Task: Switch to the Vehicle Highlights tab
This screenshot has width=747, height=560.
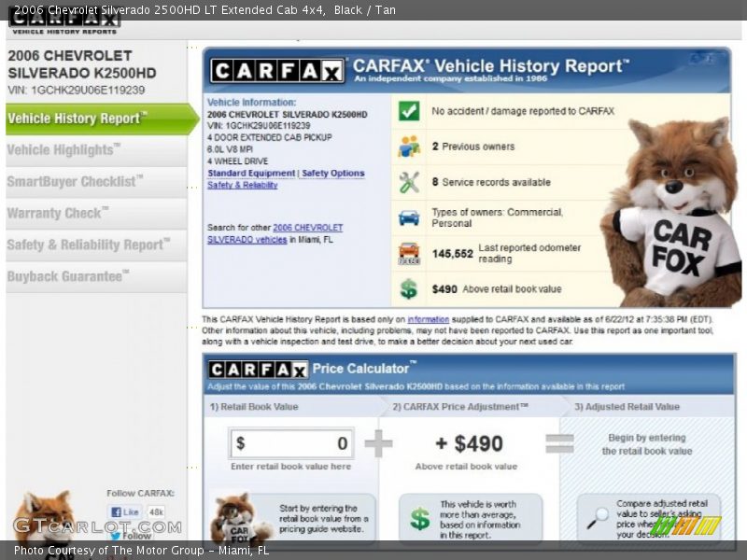Action: [x=63, y=150]
